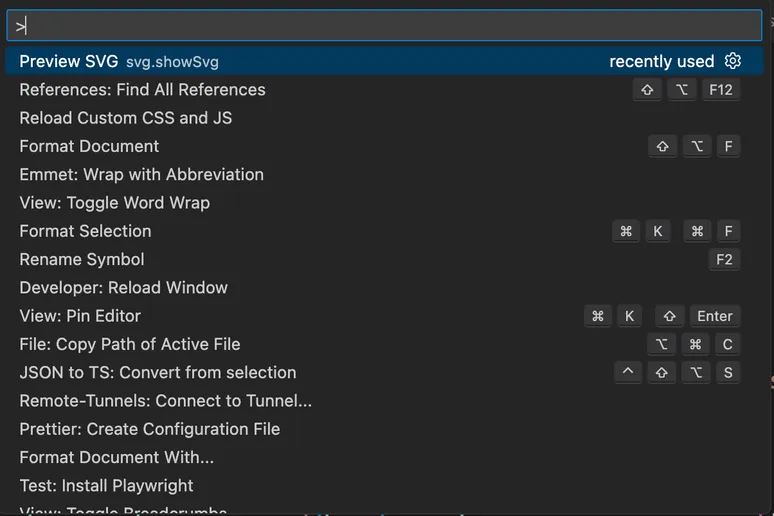The image size is (774, 516).
Task: Open Remote-Tunnels: Connect to Tunnel...
Action: coord(166,401)
